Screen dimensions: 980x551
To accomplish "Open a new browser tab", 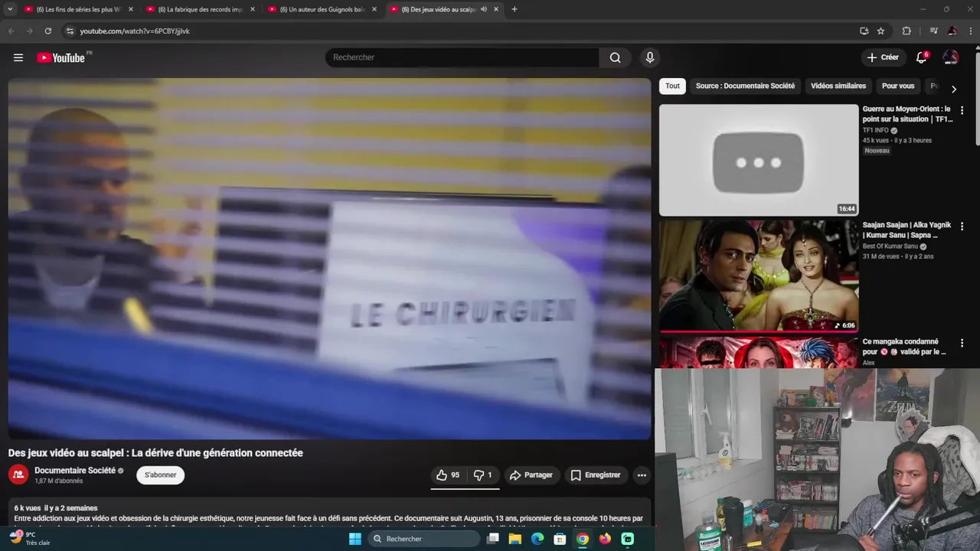I will 514,9.
